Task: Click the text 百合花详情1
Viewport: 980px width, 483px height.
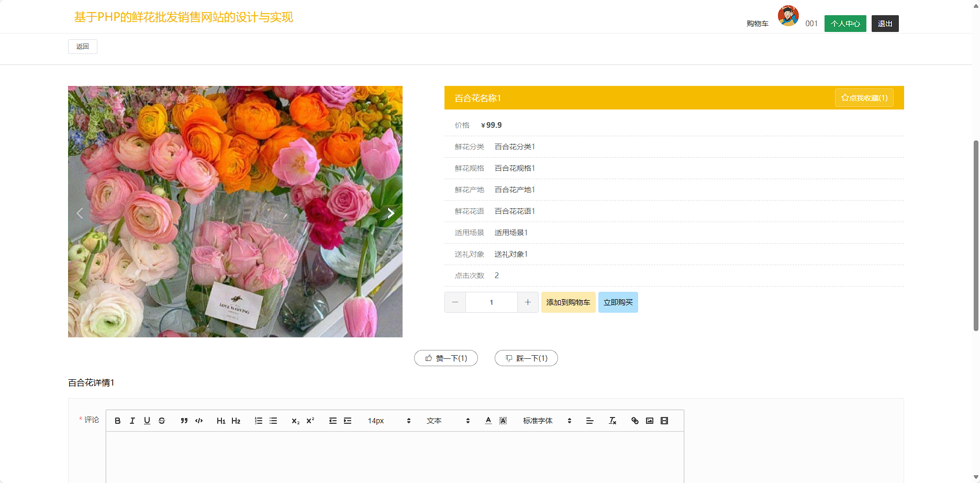Action: coord(91,383)
